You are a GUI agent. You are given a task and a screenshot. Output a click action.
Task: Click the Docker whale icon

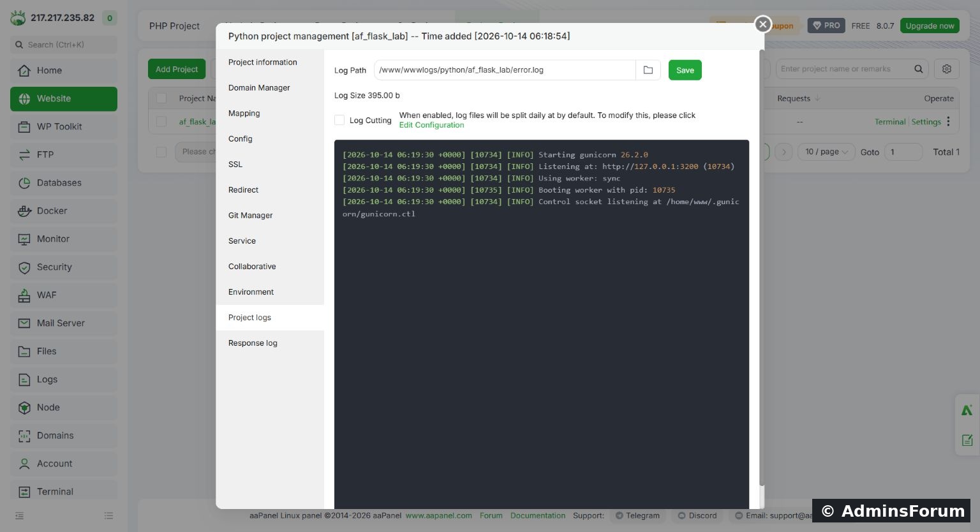(24, 211)
